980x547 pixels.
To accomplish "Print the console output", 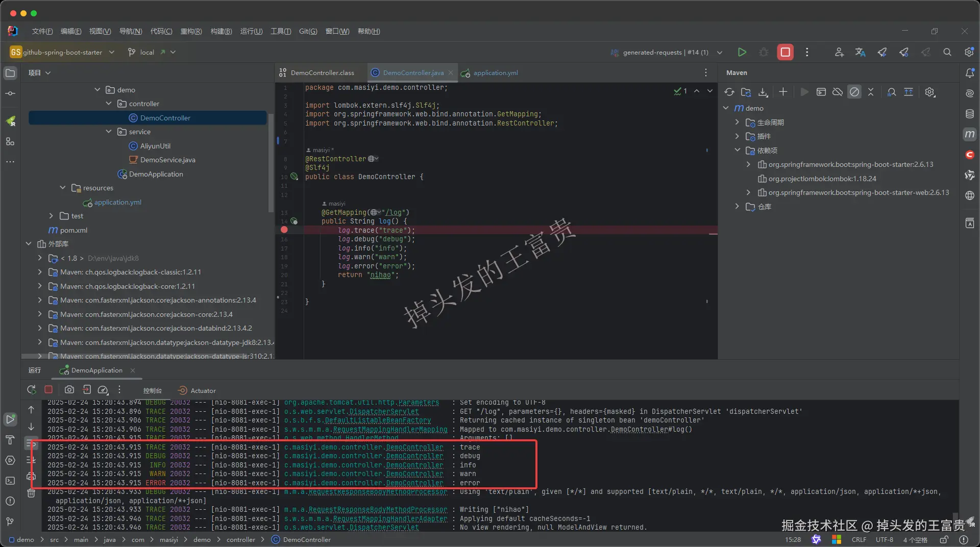I will [x=31, y=477].
